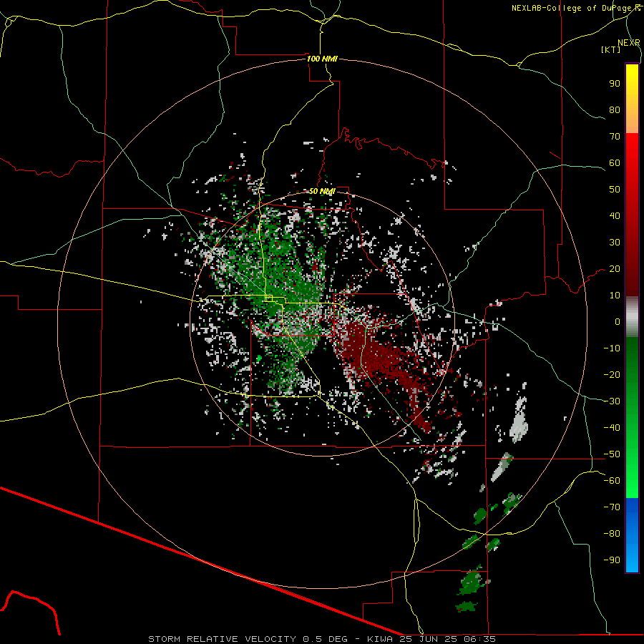Click the -30 scale value
Image resolution: width=644 pixels, height=644 pixels.
(x=612, y=401)
